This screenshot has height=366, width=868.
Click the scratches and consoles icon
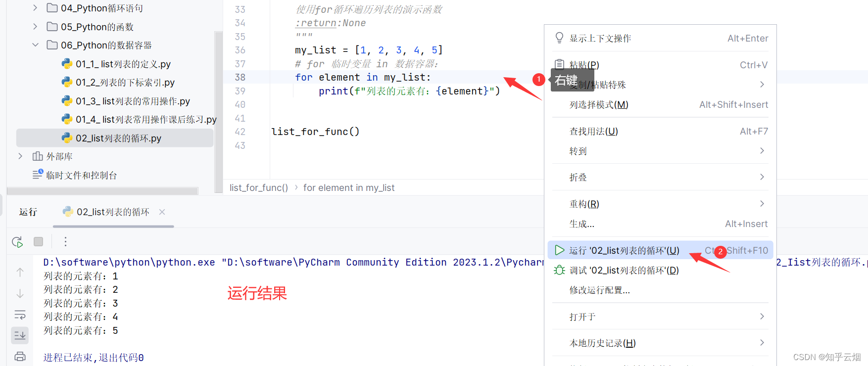[x=38, y=174]
